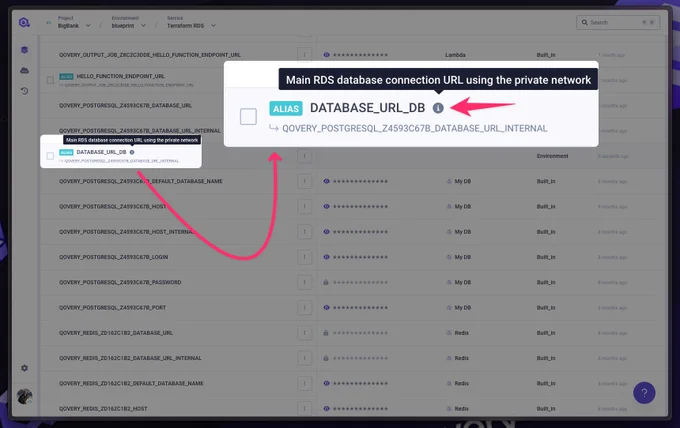Click ALIAS badge in enlarged card

click(x=286, y=108)
